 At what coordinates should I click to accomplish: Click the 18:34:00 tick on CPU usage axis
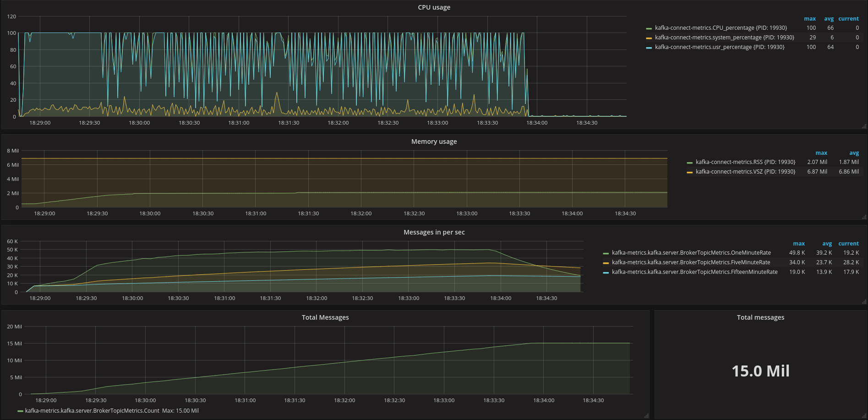click(x=537, y=123)
